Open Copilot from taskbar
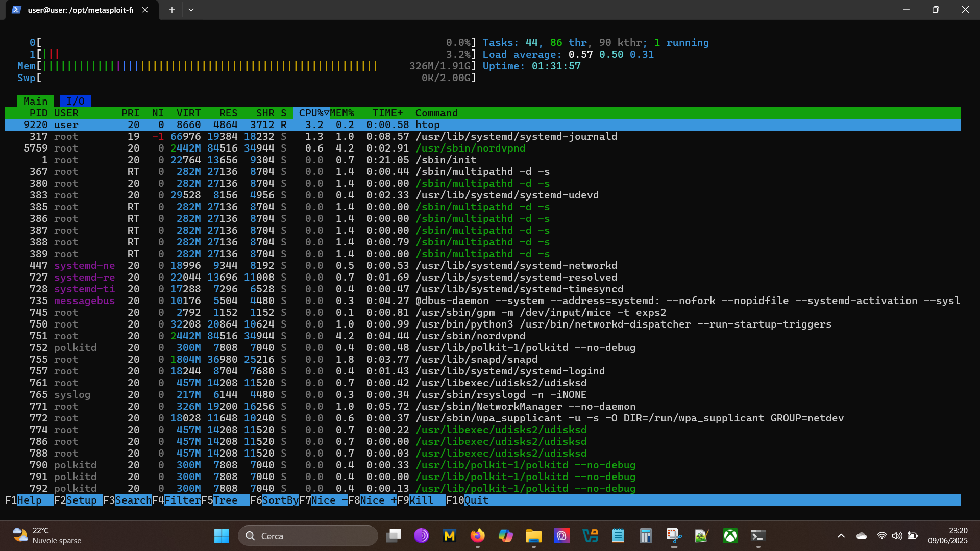Screen dimensions: 980x551 505,536
